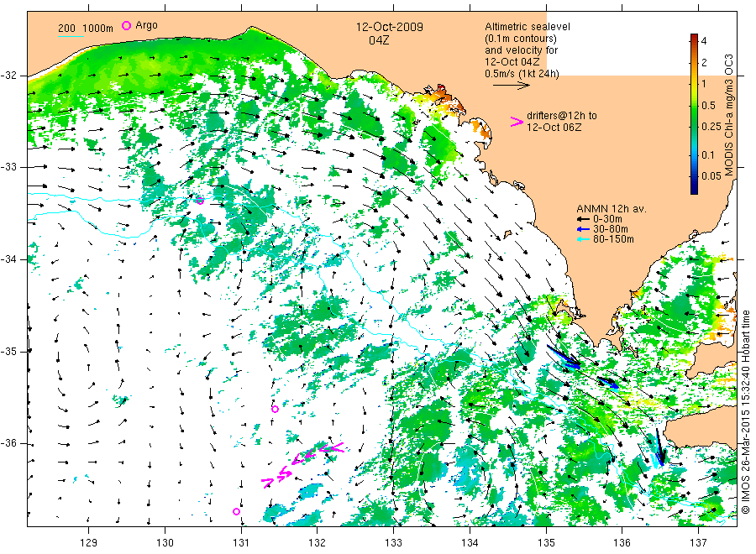
Task: Click the magenta drifter track near 132, -36
Action: pos(302,465)
